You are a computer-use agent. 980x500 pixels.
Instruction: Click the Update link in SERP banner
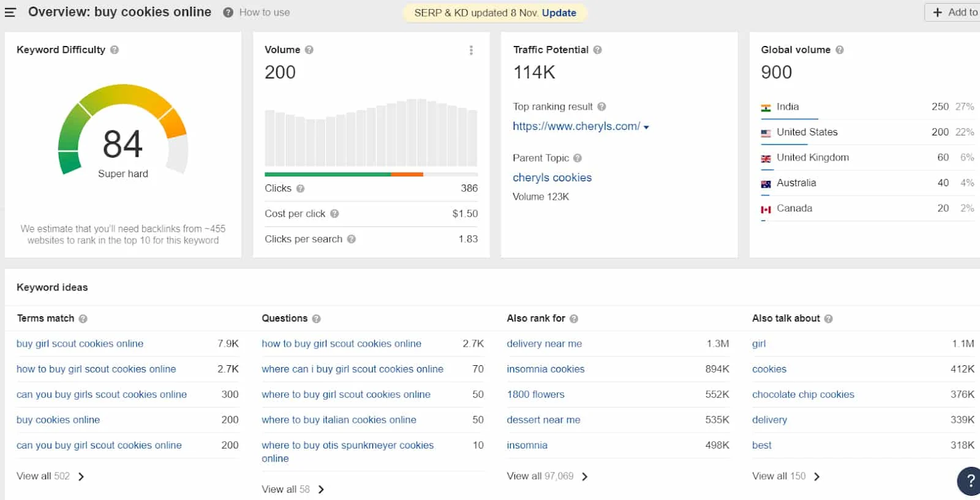[559, 13]
